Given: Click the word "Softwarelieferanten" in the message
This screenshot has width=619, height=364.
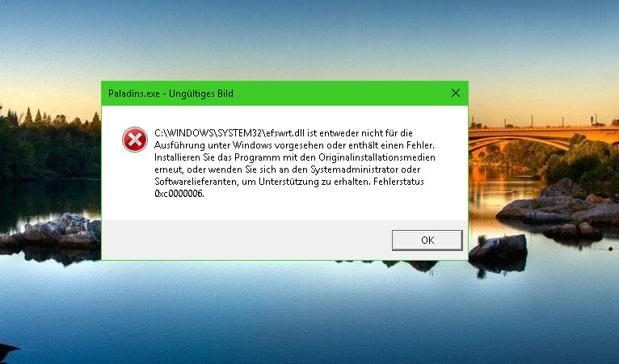Looking at the screenshot, I should coord(196,182).
